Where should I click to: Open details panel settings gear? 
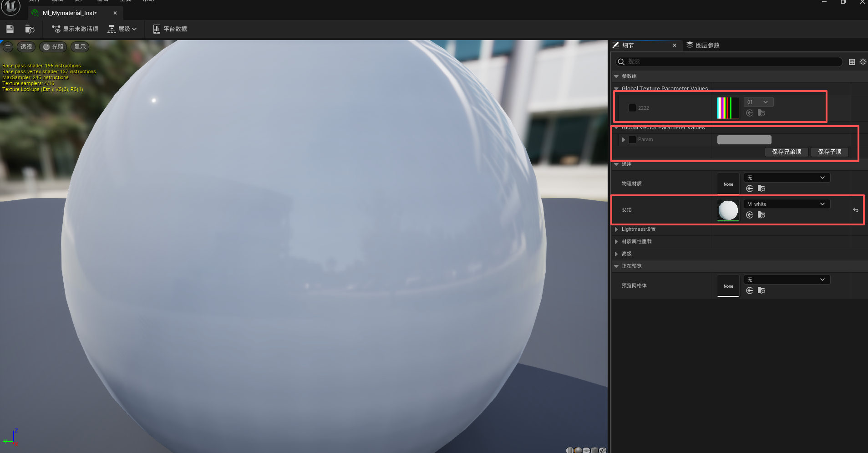(863, 62)
